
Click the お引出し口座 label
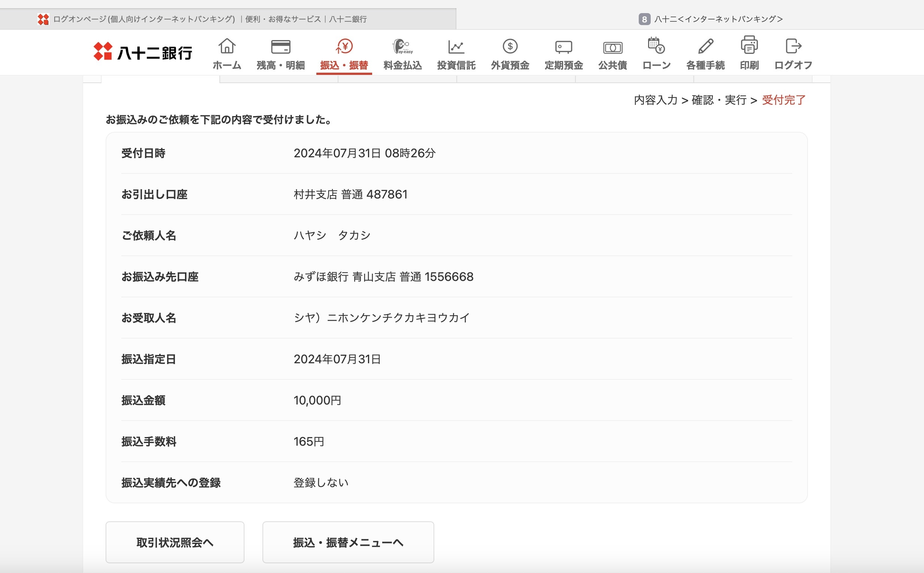tap(154, 194)
